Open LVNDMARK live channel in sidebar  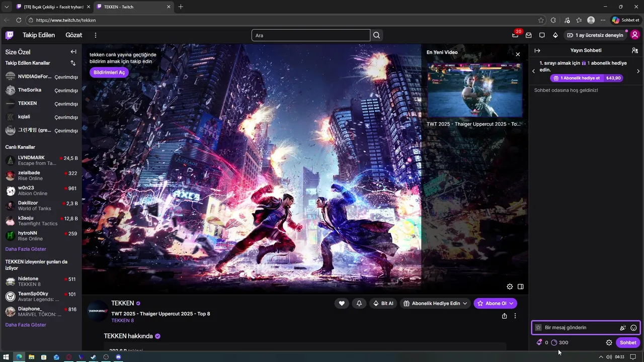(x=41, y=160)
